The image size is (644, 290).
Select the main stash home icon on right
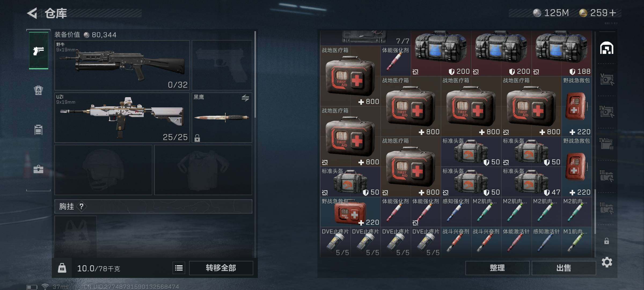click(607, 48)
